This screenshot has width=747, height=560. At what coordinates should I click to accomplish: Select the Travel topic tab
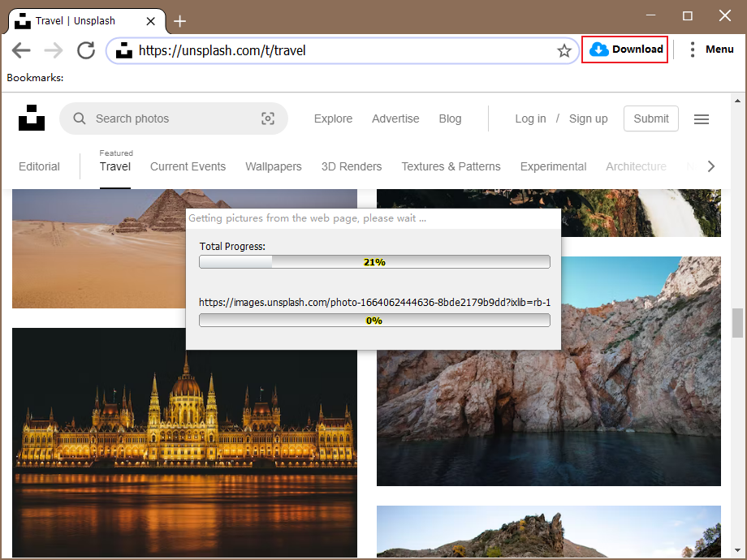point(114,166)
